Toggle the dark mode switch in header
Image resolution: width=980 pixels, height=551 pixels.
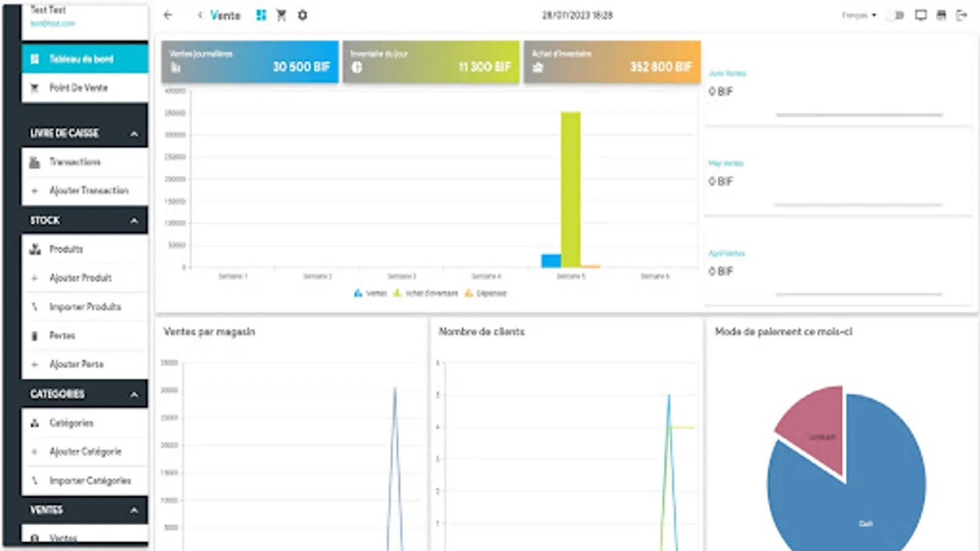[895, 15]
